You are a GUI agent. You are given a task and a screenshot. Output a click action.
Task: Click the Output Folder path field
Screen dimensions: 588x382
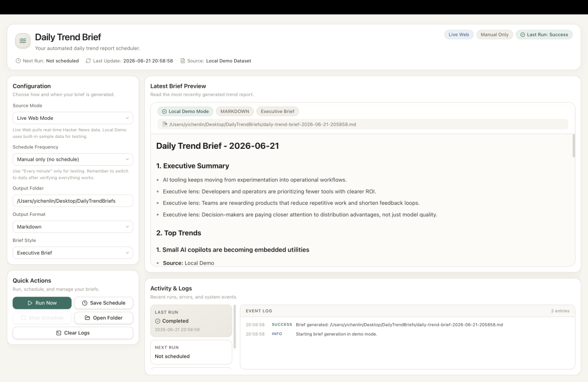click(x=73, y=201)
